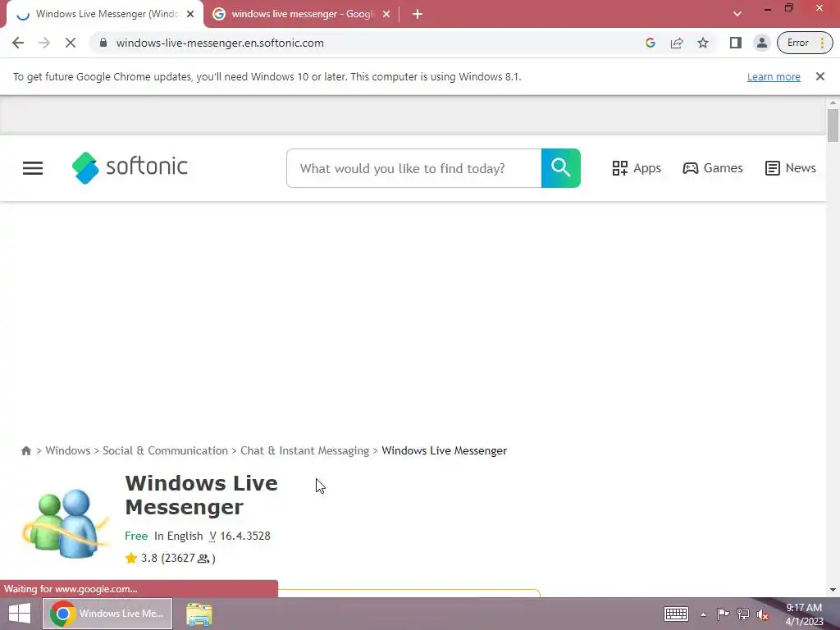Open File Explorer from taskbar
The height and width of the screenshot is (630, 840).
point(199,614)
